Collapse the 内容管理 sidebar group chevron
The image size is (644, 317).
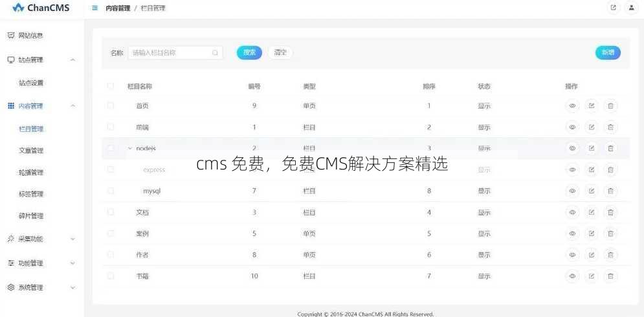coord(72,106)
